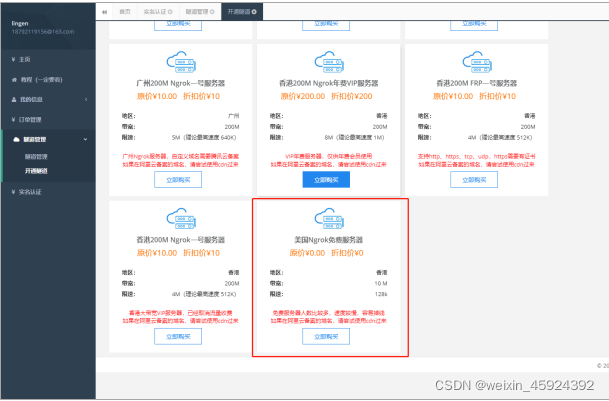
Task: Buy 香港200M Ngrok年费VIP服务器 with blue 立即购买
Action: click(x=326, y=180)
